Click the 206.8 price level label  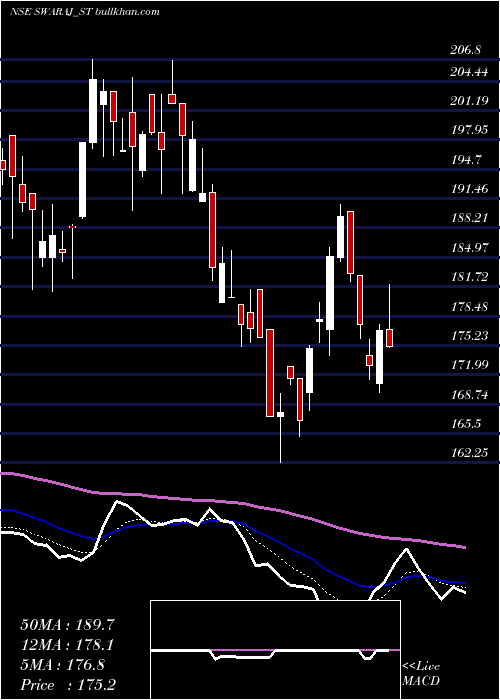[x=465, y=50]
